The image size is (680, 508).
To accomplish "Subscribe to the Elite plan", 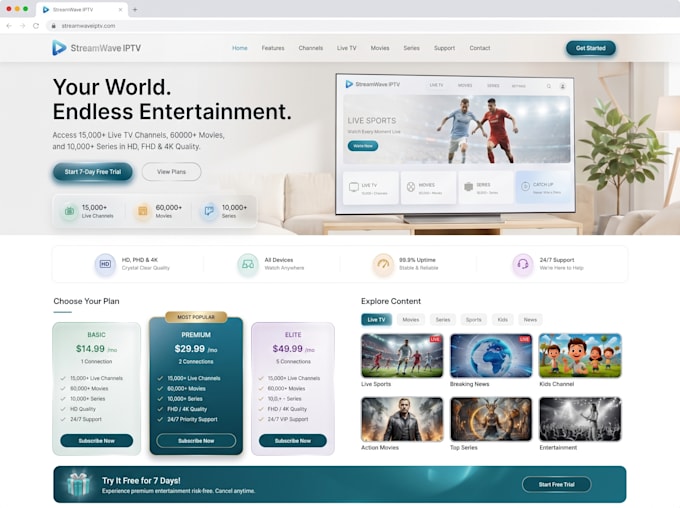I will (x=293, y=440).
